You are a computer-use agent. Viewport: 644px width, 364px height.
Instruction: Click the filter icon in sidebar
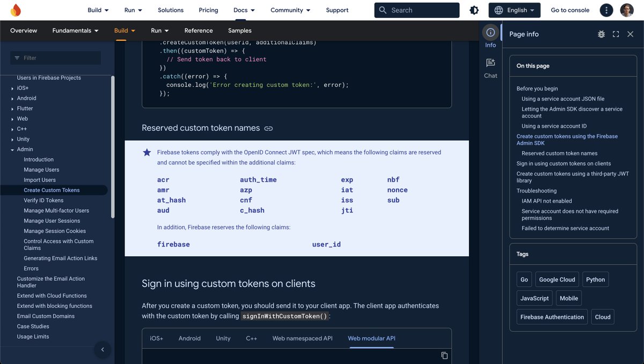(17, 58)
